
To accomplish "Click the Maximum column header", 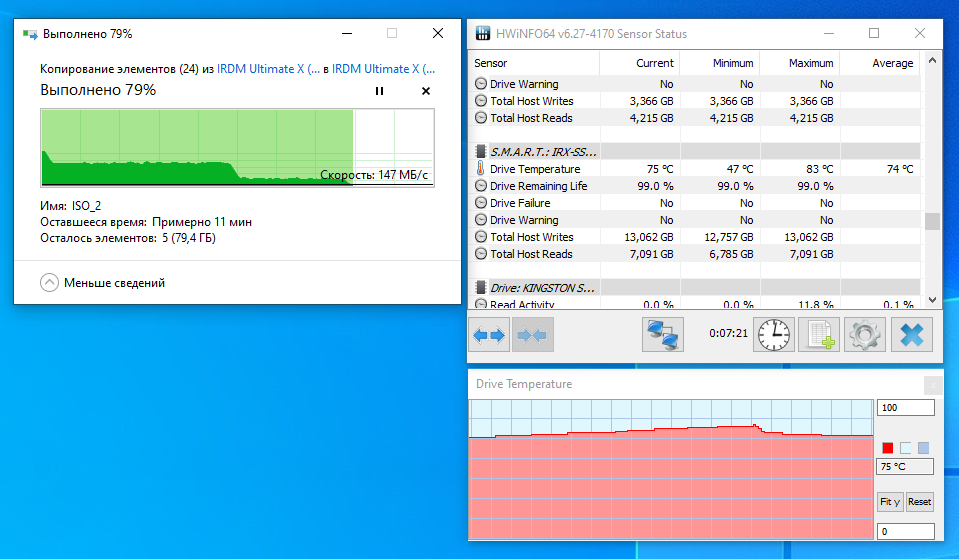I will (x=800, y=63).
